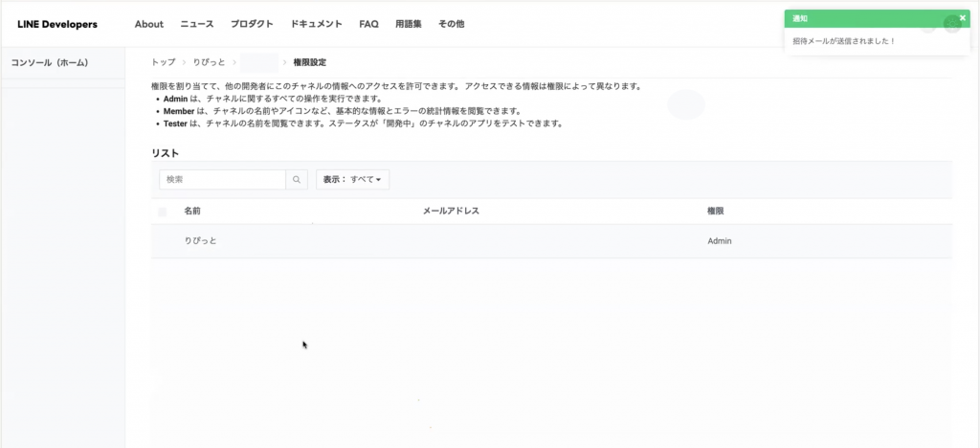Viewport: 980px width, 448px height.
Task: Click the search magnifier icon button
Action: click(297, 179)
